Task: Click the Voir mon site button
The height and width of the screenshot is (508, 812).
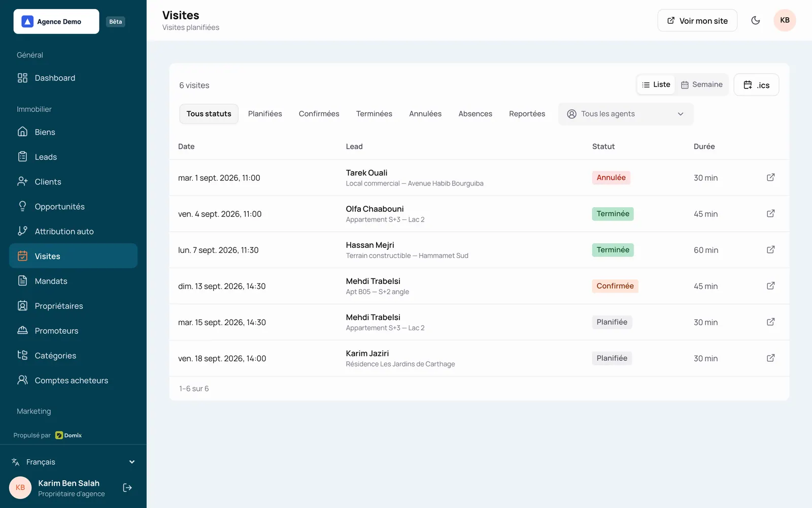Action: (x=697, y=20)
